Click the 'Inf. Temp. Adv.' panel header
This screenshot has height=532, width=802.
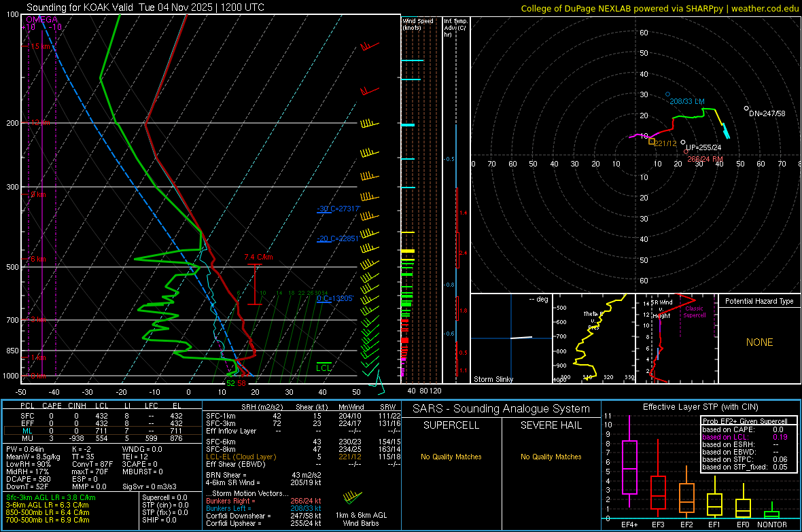pyautogui.click(x=455, y=28)
